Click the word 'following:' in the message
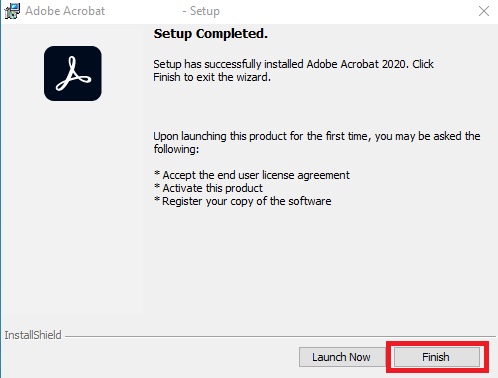The image size is (498, 378). pos(176,149)
